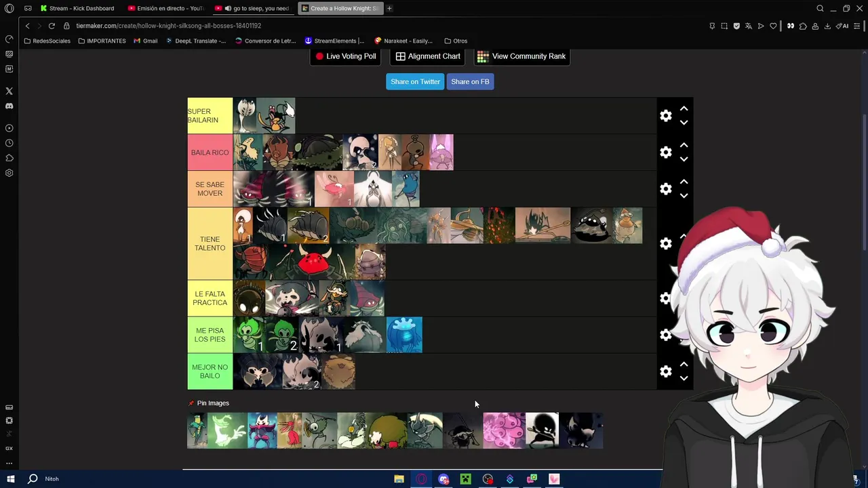Click Share on FB
The height and width of the screenshot is (488, 868).
coord(470,81)
